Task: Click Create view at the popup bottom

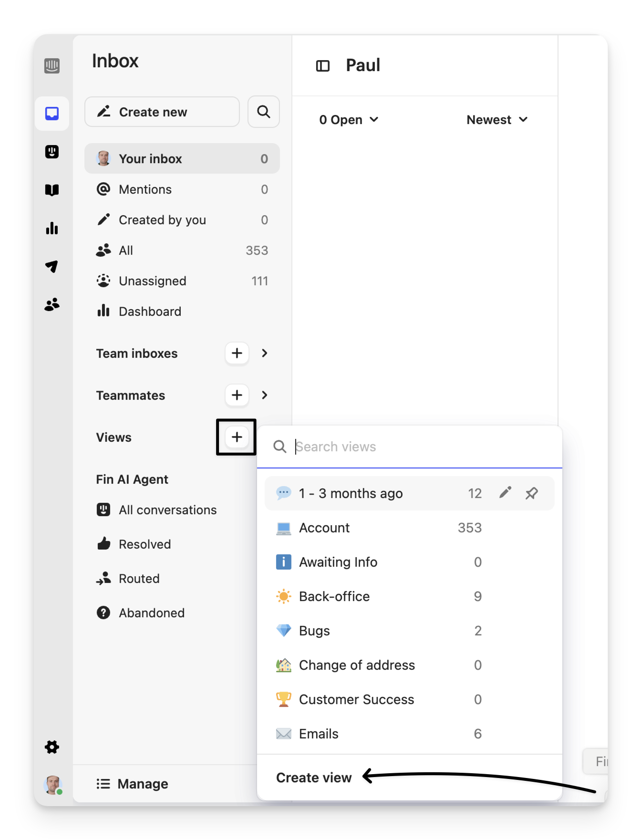Action: tap(314, 778)
